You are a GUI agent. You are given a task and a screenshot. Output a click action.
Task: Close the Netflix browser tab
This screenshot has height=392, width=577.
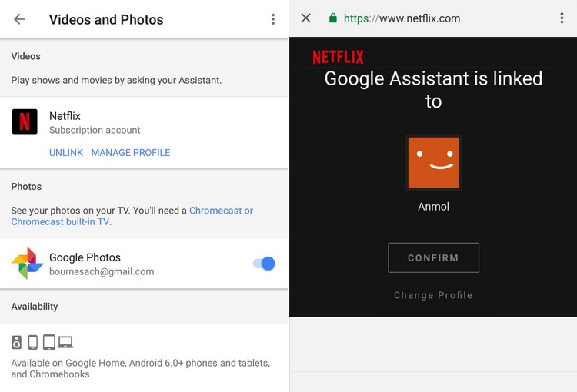click(305, 18)
